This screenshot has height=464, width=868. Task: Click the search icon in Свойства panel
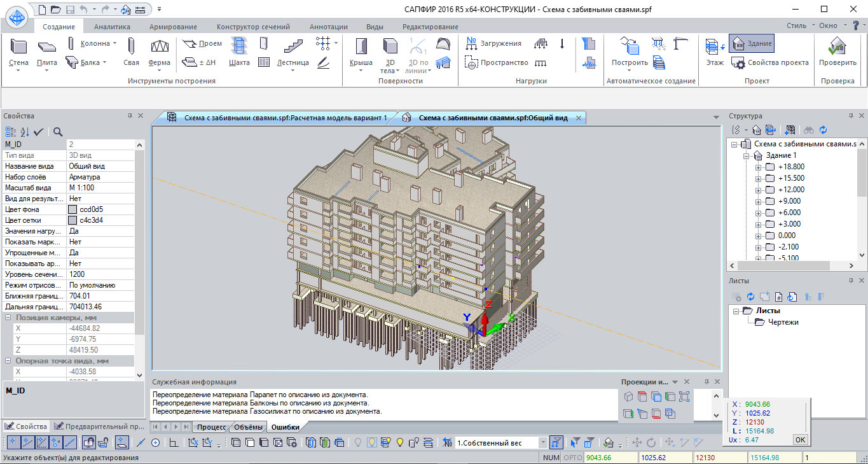point(58,132)
